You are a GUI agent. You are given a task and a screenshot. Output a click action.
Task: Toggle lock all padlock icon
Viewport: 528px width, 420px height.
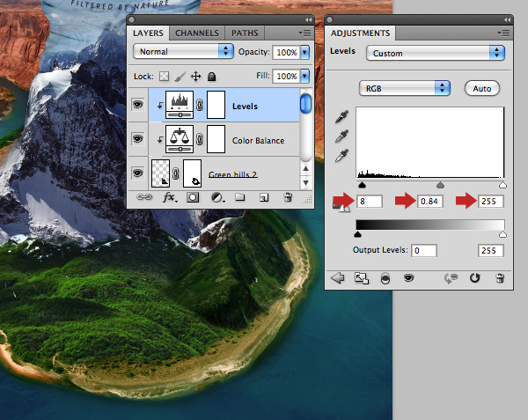[211, 77]
